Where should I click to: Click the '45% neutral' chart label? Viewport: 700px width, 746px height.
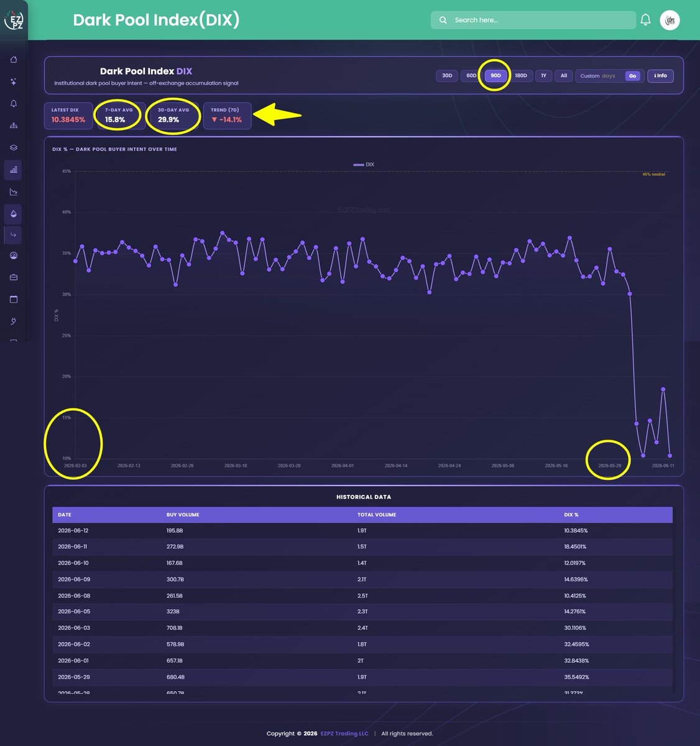[x=653, y=174]
